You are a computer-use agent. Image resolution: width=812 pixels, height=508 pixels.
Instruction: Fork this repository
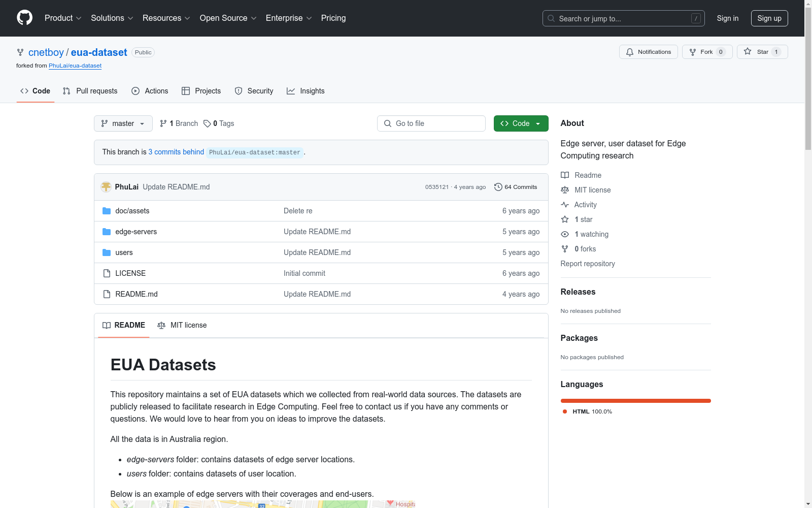[x=706, y=52]
